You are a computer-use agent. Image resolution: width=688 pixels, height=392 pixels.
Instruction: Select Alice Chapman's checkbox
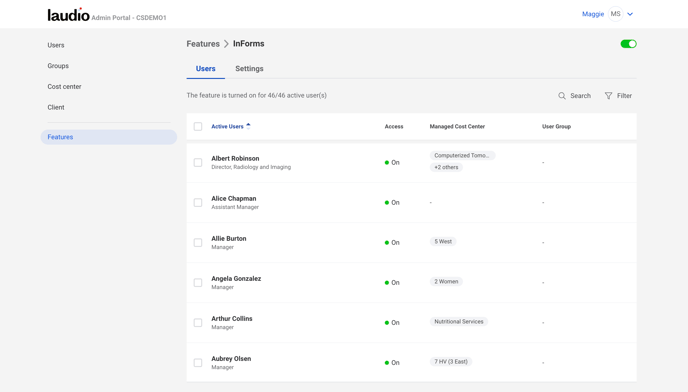click(198, 202)
